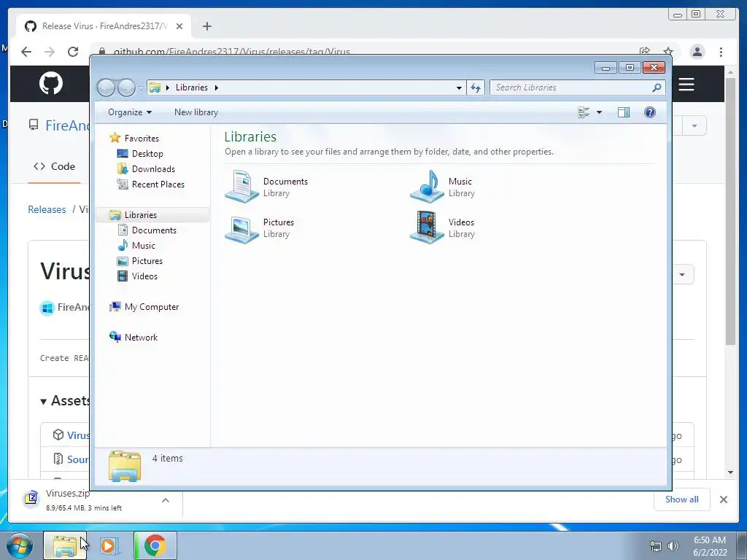Viewport: 747px width, 560px height.
Task: Open the Documents library icon
Action: (241, 187)
